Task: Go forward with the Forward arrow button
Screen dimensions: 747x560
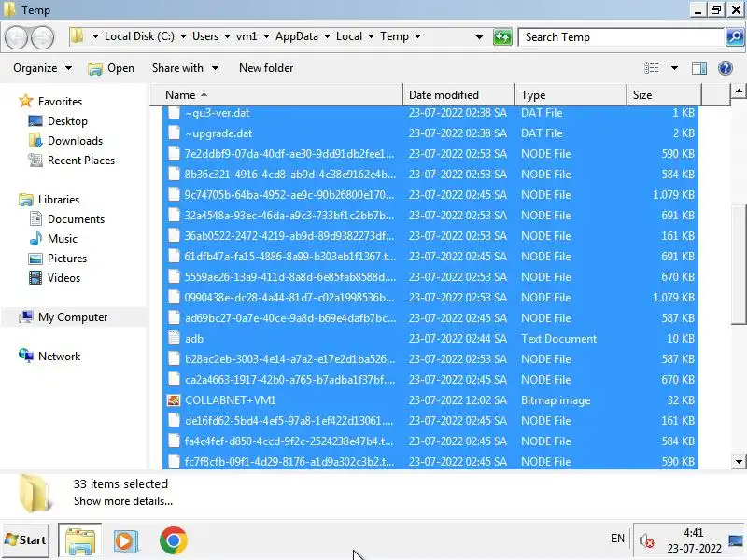Action: pos(43,37)
